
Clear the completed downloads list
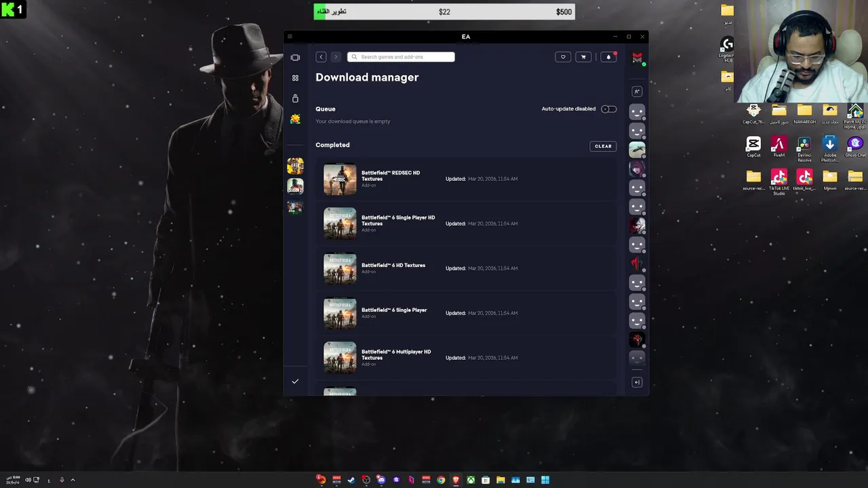coord(603,146)
